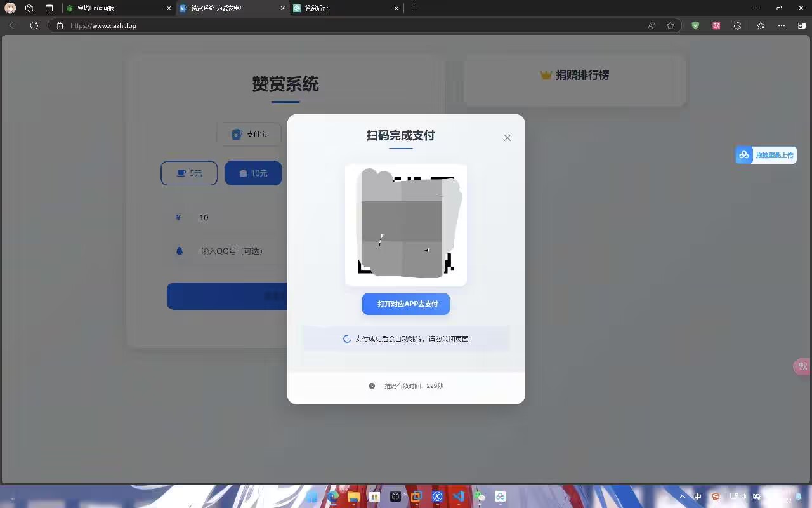This screenshot has height=508, width=812.
Task: Click the browser profile avatar icon
Action: coord(10,8)
